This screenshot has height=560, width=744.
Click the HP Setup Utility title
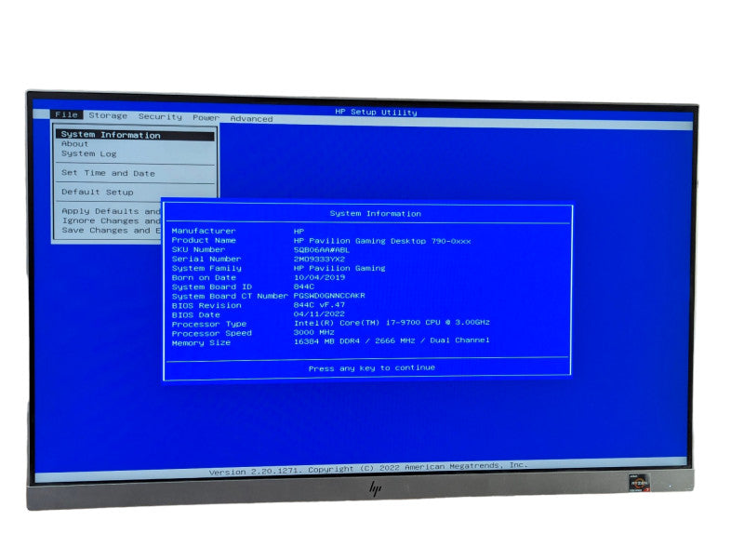376,113
